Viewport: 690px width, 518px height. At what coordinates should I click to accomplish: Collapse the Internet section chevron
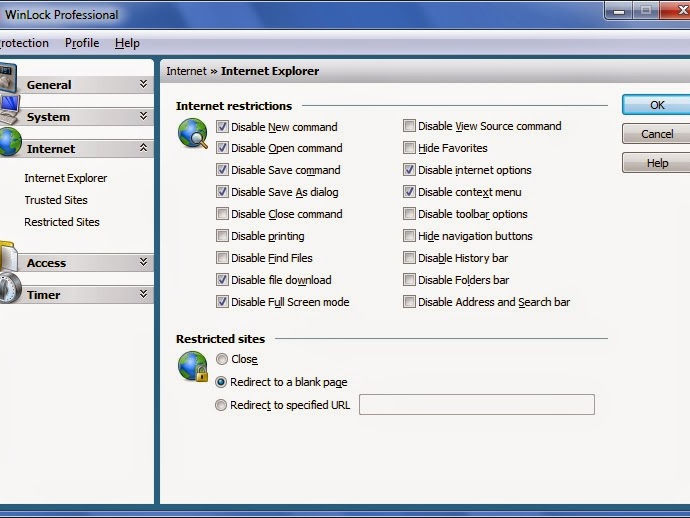(x=143, y=148)
